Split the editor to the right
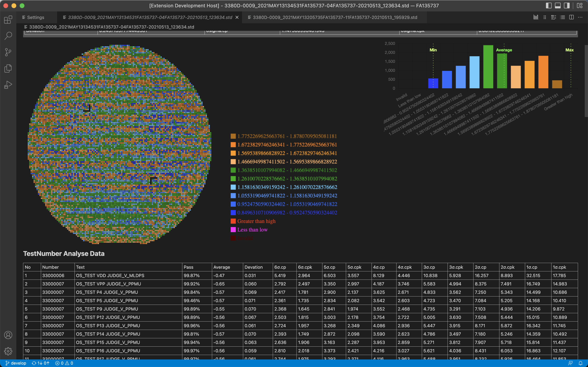The width and height of the screenshot is (588, 367). click(x=571, y=17)
